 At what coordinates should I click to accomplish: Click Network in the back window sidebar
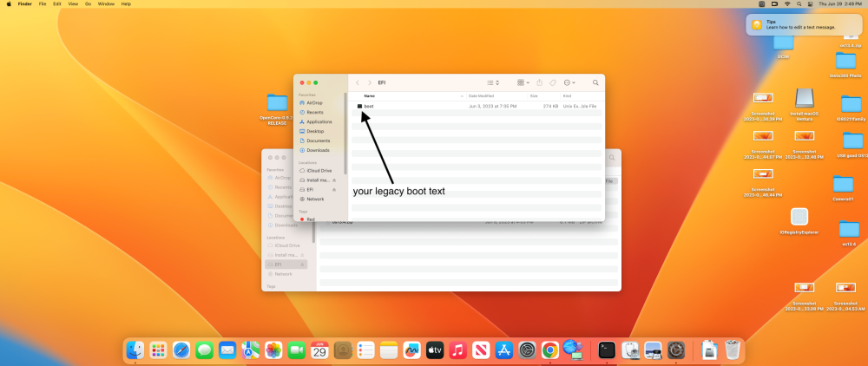(284, 274)
